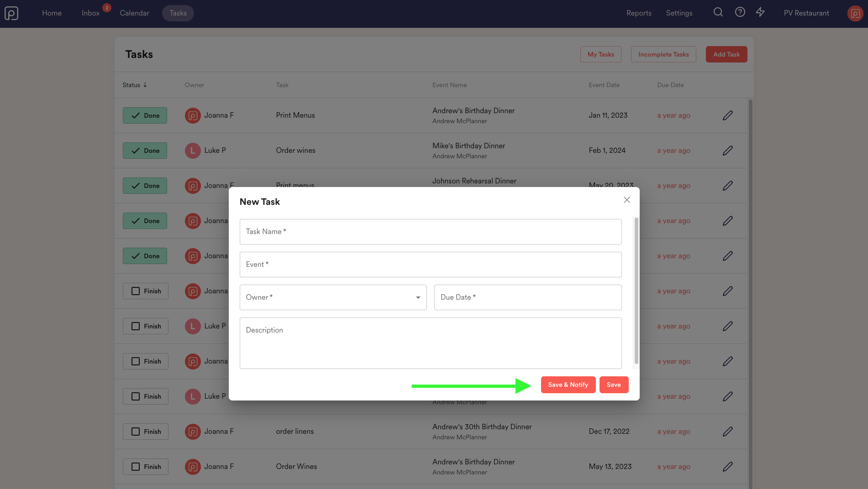Edit the Print Menus task pencil icon

click(x=728, y=115)
